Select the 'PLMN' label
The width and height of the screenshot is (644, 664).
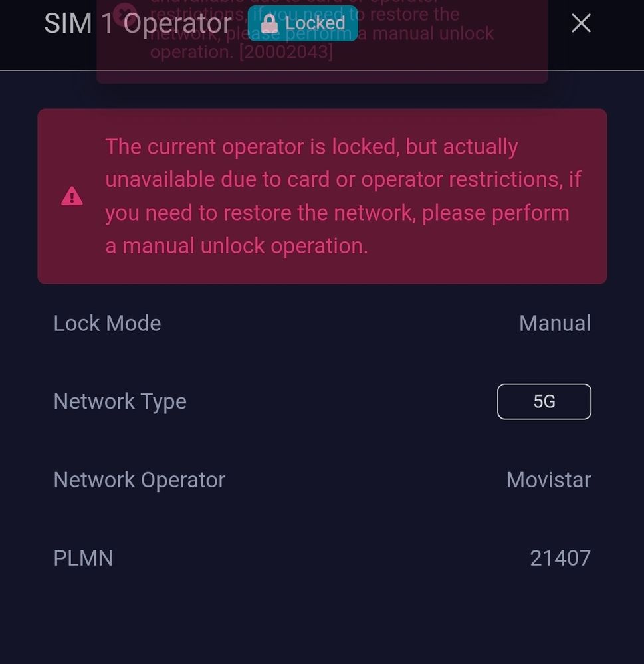83,558
